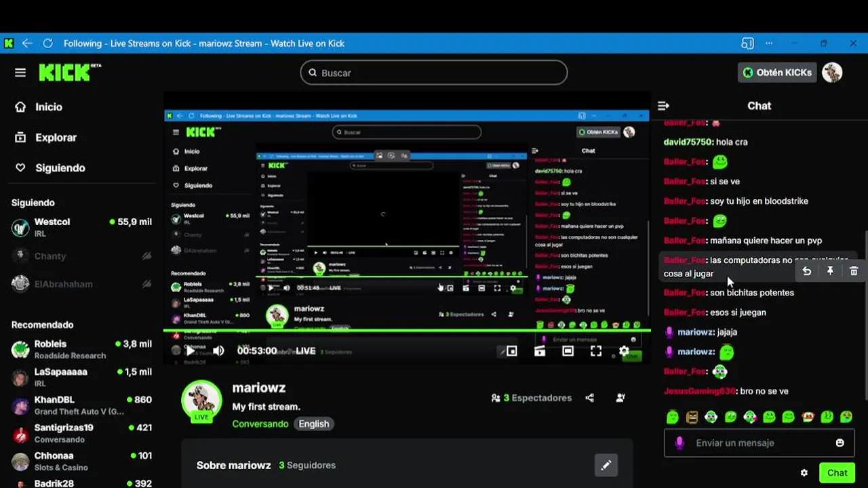Screen dimensions: 868x488
Task: Collapse the chat panel with the arrow icon
Action: [x=664, y=106]
